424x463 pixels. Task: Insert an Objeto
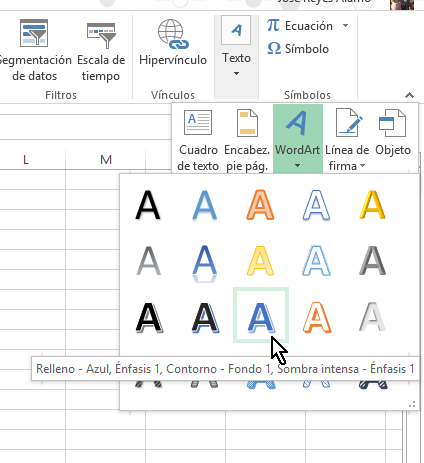click(x=393, y=133)
